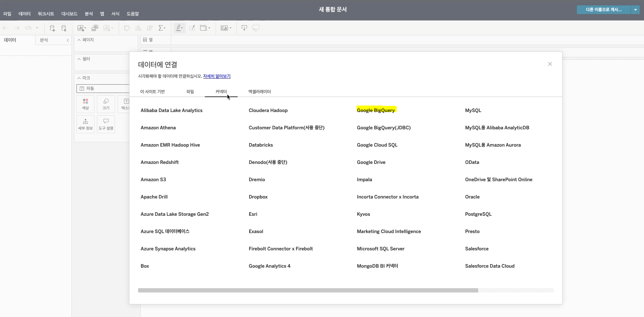Open the 자동 mark type dropdown
644x317 pixels.
[103, 89]
